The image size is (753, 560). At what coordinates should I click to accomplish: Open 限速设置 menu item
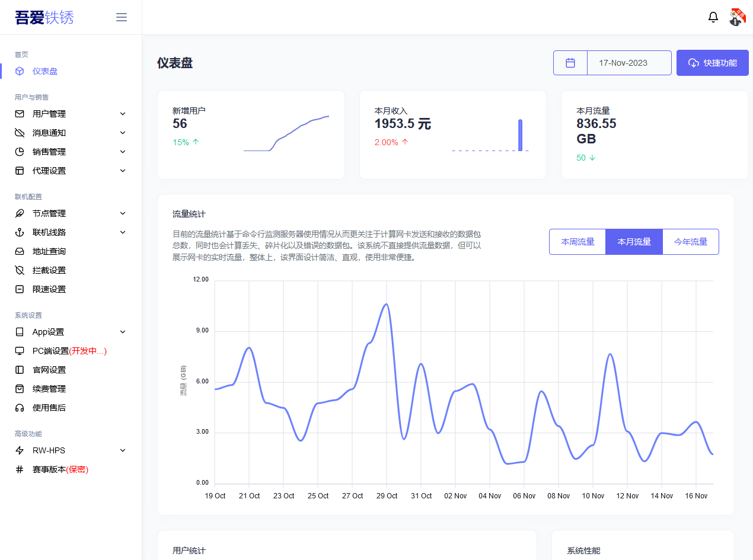pos(49,289)
